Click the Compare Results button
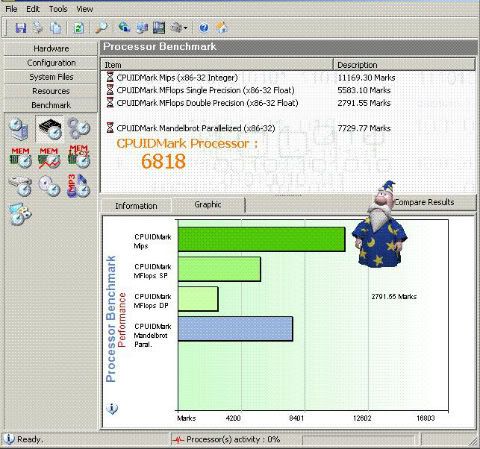This screenshot has height=449, width=480. click(x=424, y=202)
